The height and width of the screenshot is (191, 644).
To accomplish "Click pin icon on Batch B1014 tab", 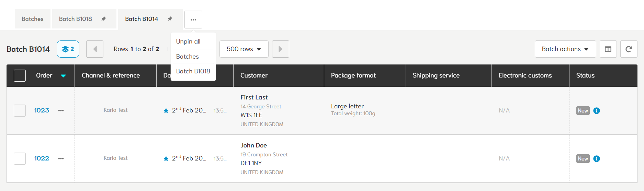I will pyautogui.click(x=170, y=19).
